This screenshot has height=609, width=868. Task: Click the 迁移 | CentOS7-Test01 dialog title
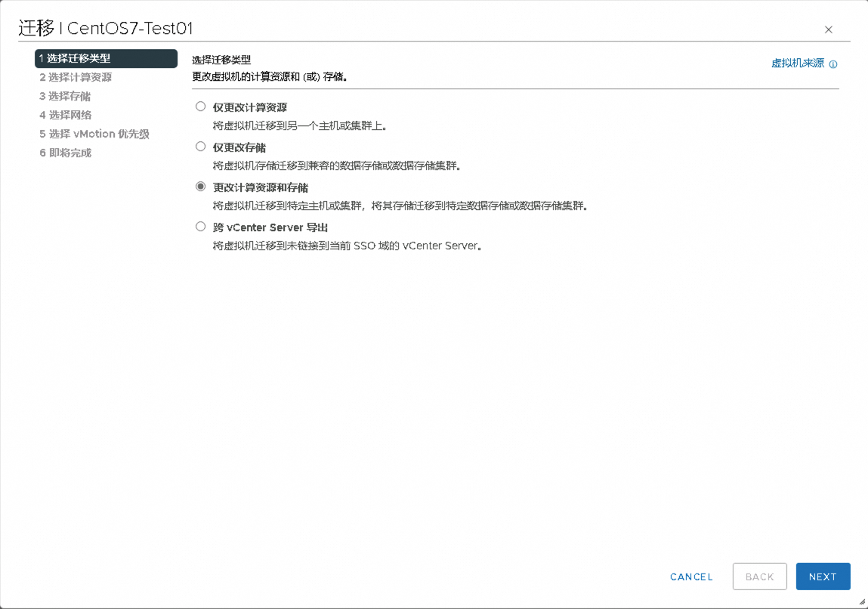pos(106,29)
